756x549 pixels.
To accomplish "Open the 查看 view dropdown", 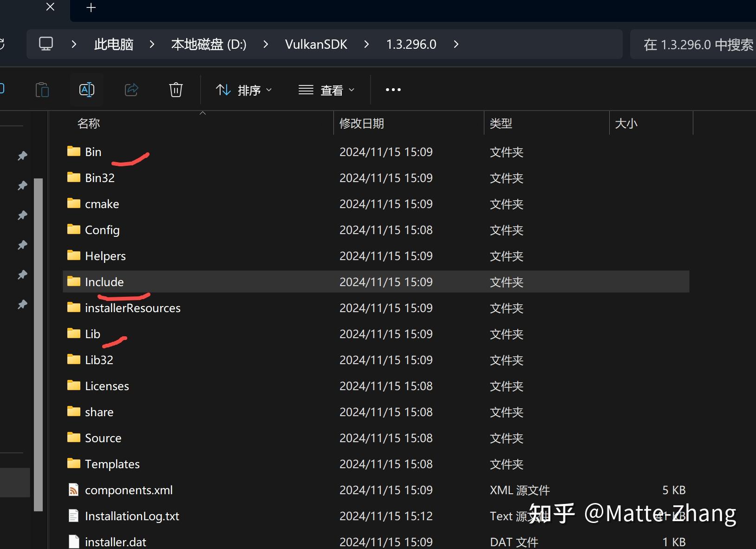I will point(326,90).
